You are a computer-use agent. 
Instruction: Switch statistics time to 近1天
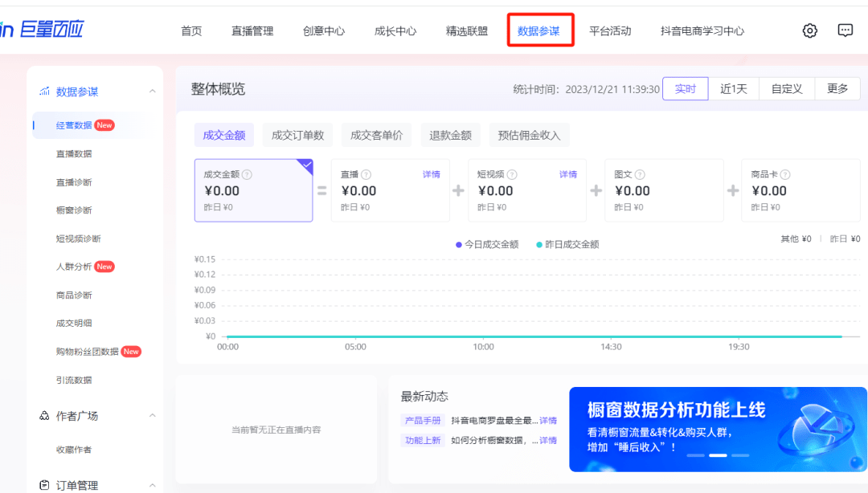732,88
